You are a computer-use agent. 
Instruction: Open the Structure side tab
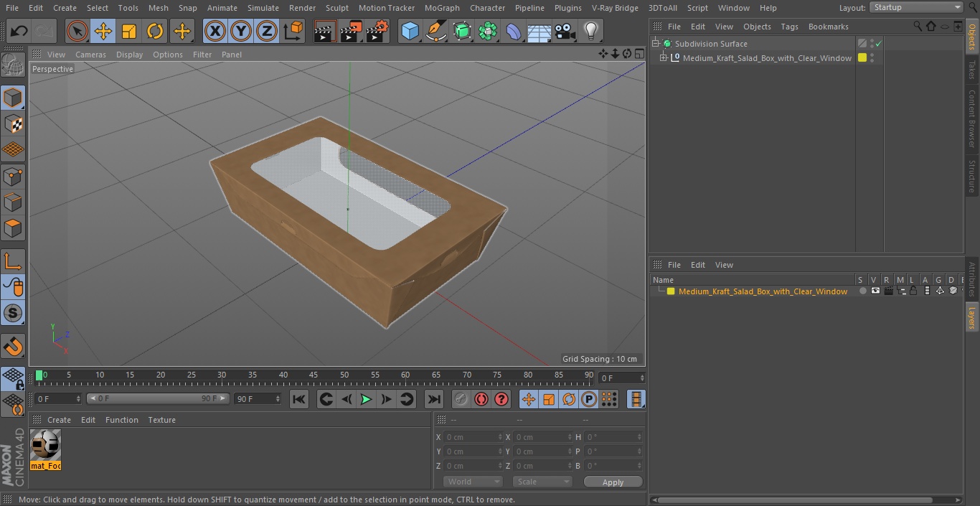click(972, 176)
